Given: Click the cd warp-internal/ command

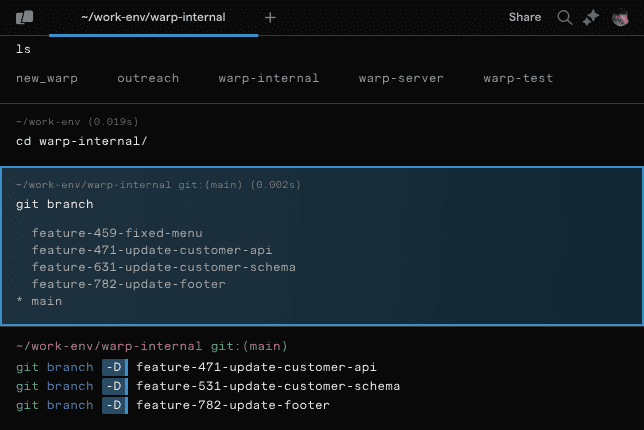Looking at the screenshot, I should click(x=81, y=141).
